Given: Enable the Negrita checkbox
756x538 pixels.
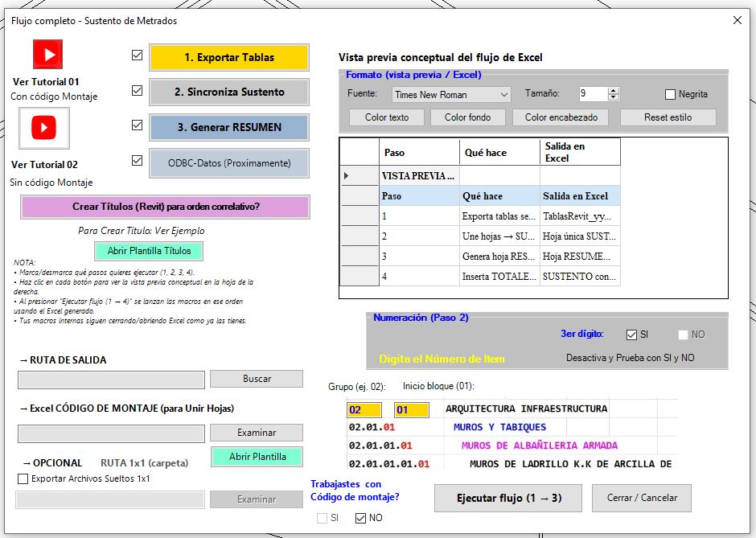Looking at the screenshot, I should [x=670, y=94].
